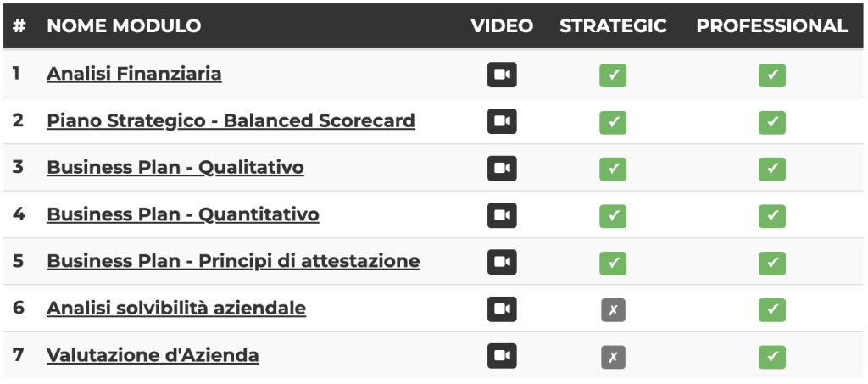Open Analisi Finanziaria module link
The image size is (868, 384).
(134, 74)
